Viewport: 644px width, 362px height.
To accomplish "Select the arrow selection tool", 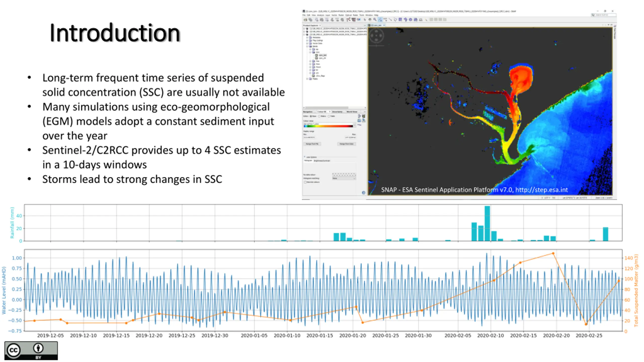I will [x=365, y=19].
